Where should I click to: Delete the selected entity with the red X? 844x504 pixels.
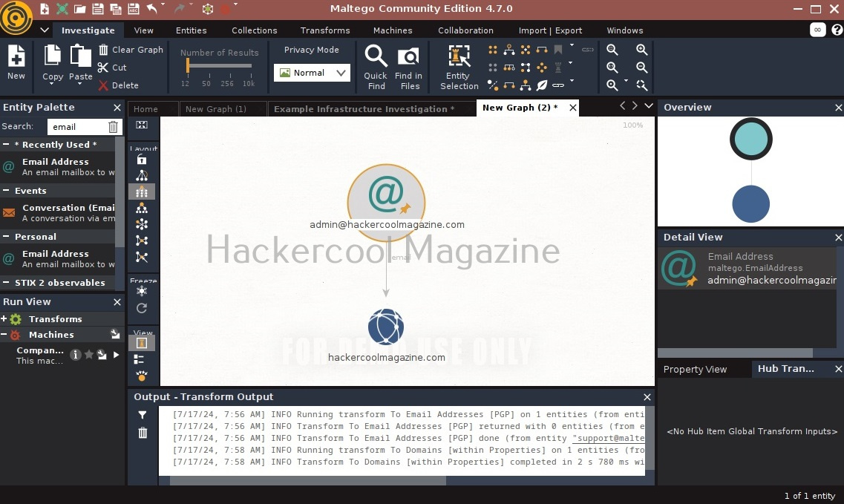click(119, 85)
